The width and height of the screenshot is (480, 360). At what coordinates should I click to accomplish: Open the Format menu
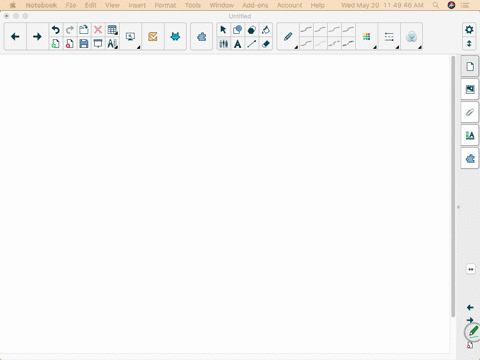tap(165, 5)
